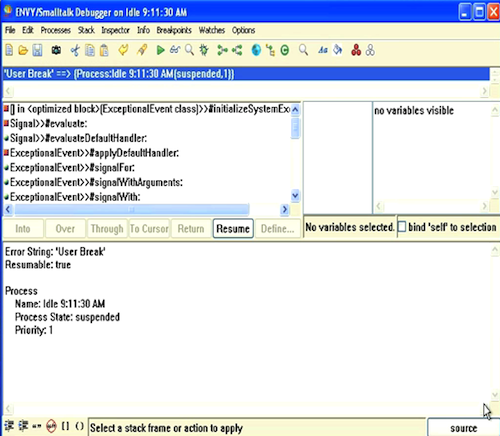Select ExceptionalEvent>>#signalWithArguments: stack frame
500x436 pixels.
[x=147, y=182]
